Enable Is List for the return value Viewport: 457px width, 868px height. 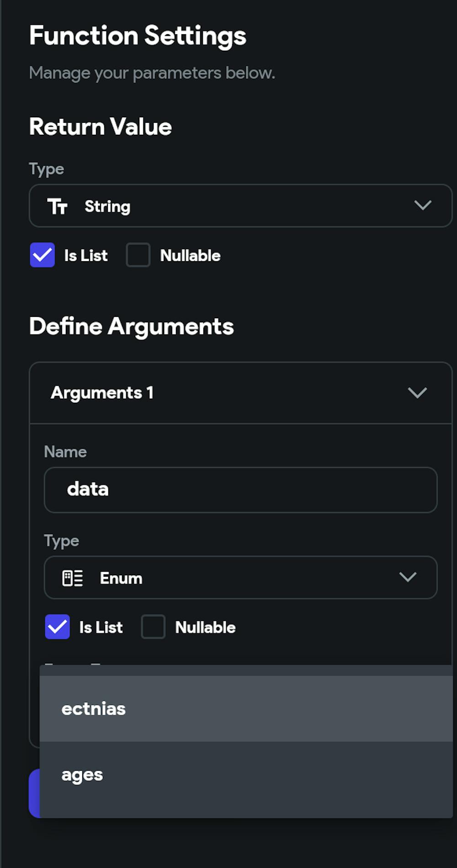(43, 255)
